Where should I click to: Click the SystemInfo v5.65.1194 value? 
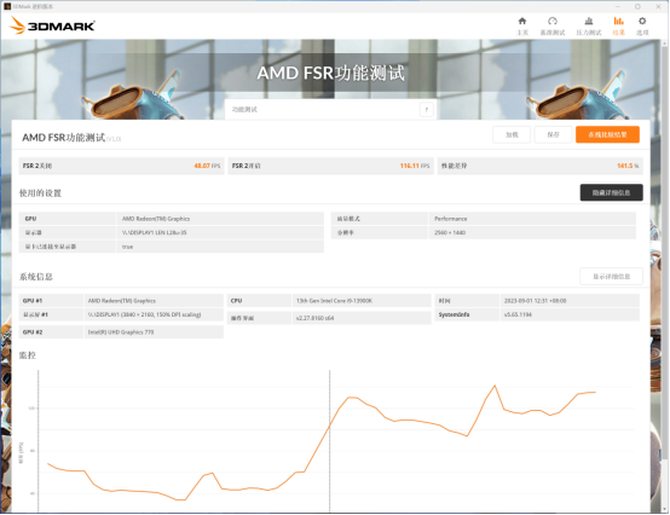pyautogui.click(x=518, y=315)
